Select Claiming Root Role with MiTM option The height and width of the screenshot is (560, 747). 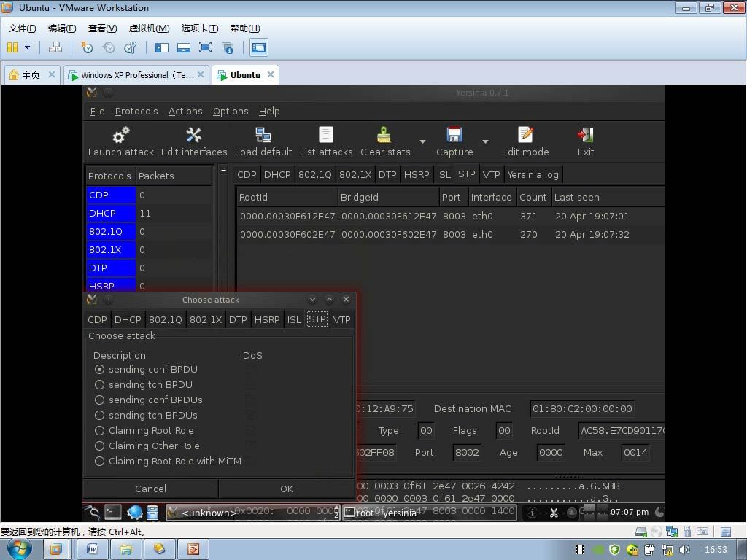[x=99, y=461]
